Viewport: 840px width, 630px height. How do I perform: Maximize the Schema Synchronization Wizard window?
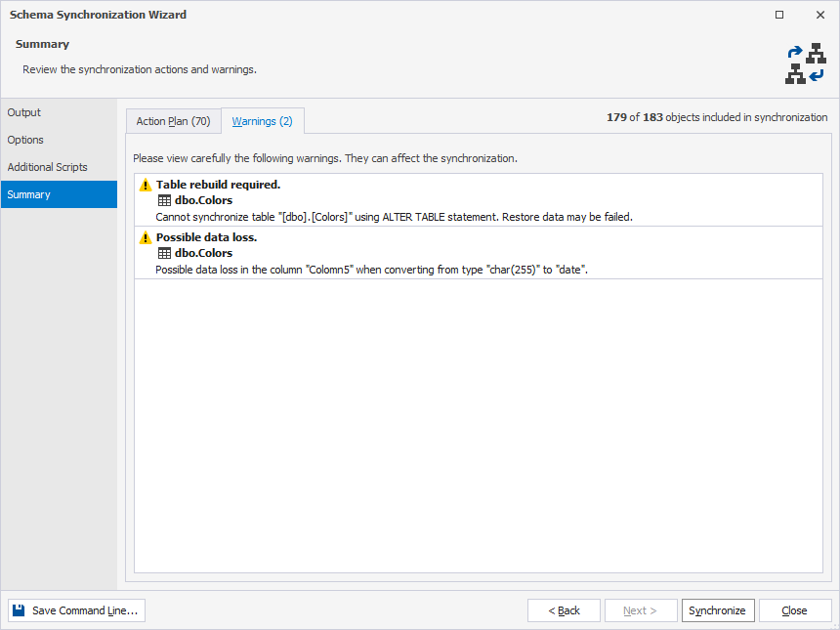click(778, 15)
